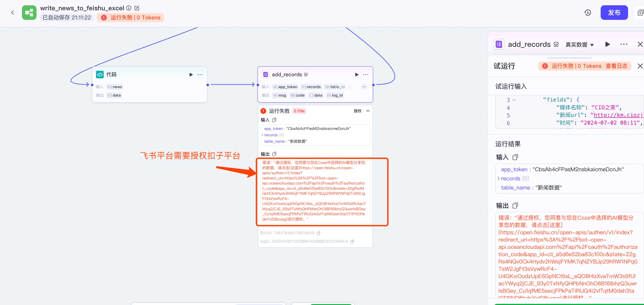The height and width of the screenshot is (305, 644).
Task: Copy the logID value
Action: pyautogui.click(x=352, y=241)
